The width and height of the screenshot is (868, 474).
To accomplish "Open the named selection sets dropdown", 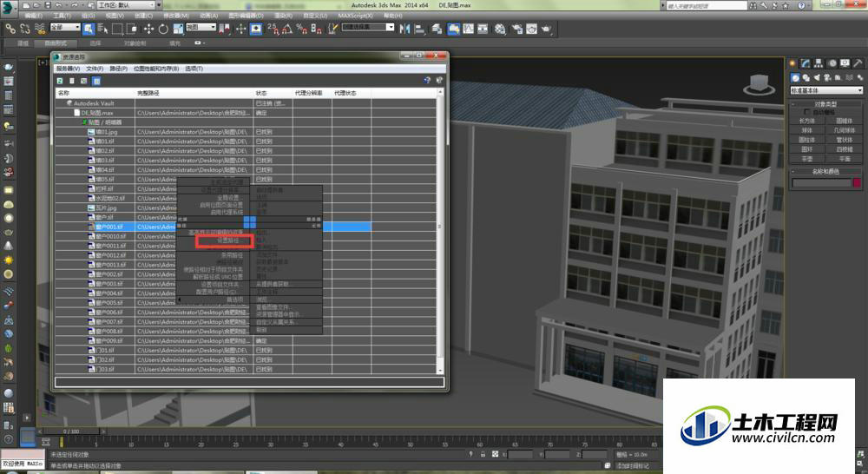I will click(368, 27).
